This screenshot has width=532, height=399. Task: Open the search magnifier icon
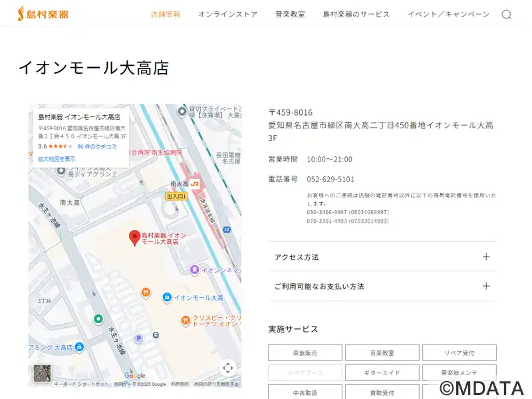click(507, 15)
